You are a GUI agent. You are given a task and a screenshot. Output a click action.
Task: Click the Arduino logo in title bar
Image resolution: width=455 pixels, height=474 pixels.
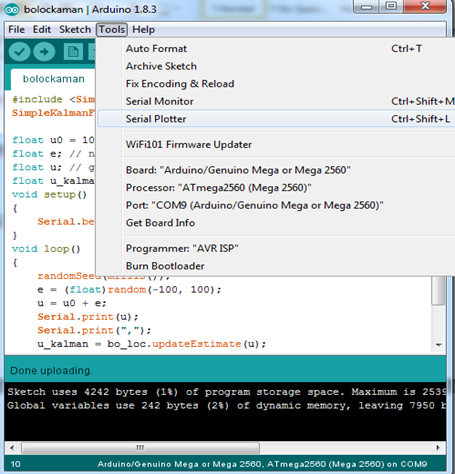pyautogui.click(x=12, y=10)
